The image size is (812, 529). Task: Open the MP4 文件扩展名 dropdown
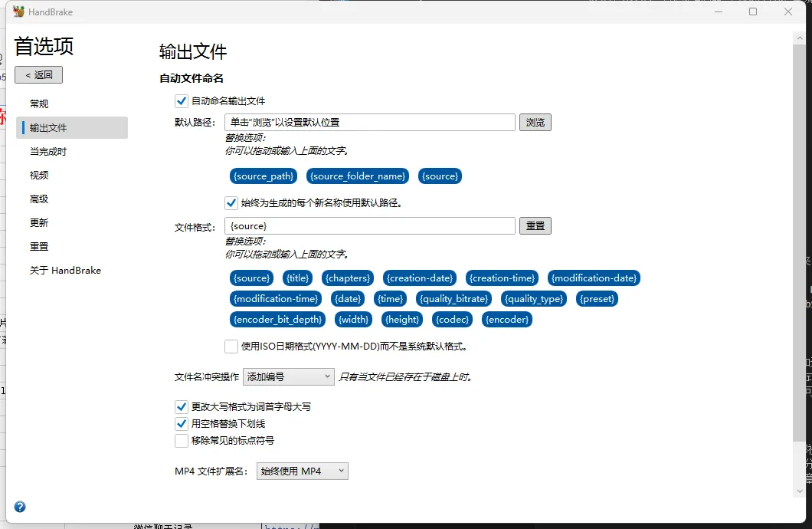303,471
